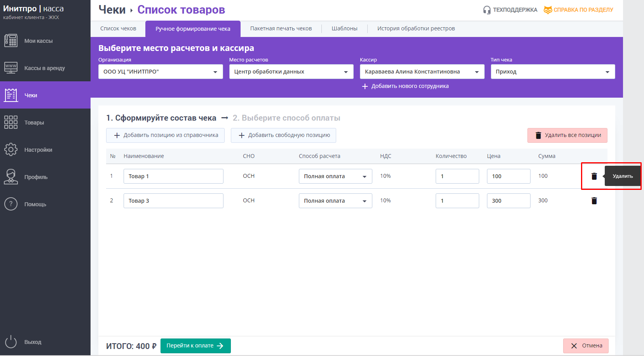Click name field Товар 3
Screen dimensions: 644x356
[x=173, y=201]
